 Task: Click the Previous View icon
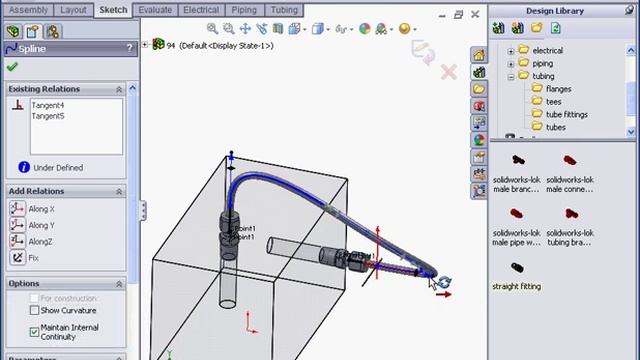point(261,29)
